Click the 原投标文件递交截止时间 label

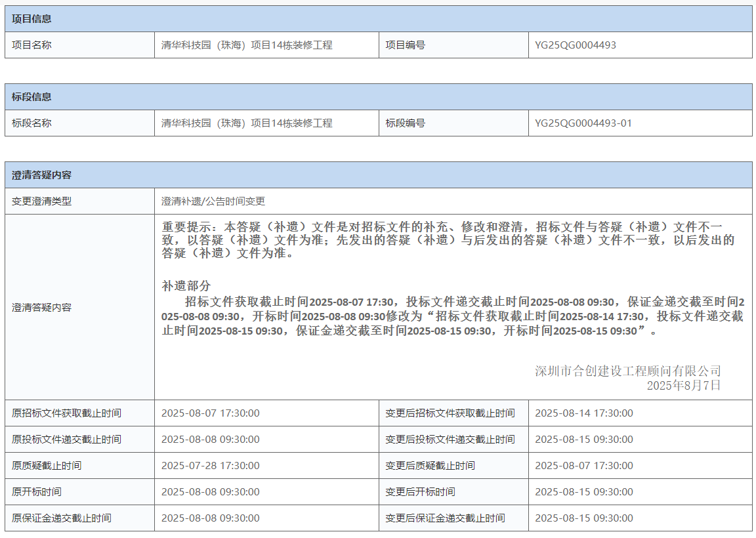coord(66,439)
